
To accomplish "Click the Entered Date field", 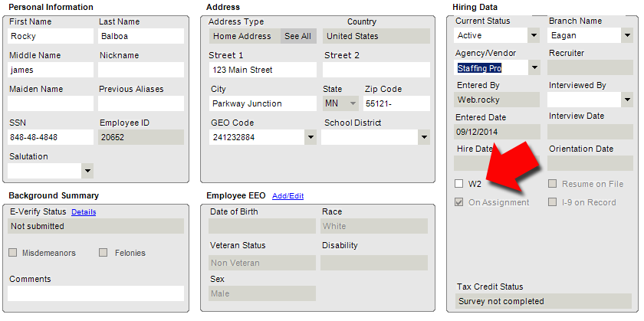I will point(497,132).
